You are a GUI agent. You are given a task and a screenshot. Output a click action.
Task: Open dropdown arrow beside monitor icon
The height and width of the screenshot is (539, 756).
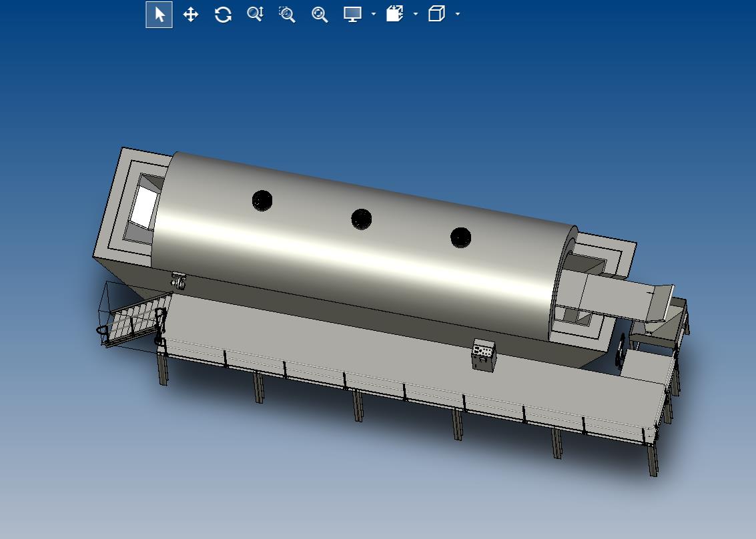tap(374, 15)
